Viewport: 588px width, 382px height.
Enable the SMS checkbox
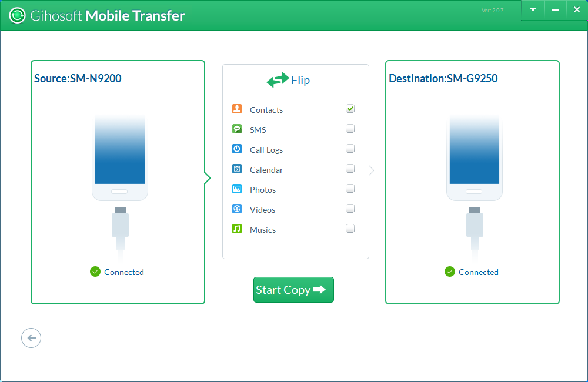[350, 128]
